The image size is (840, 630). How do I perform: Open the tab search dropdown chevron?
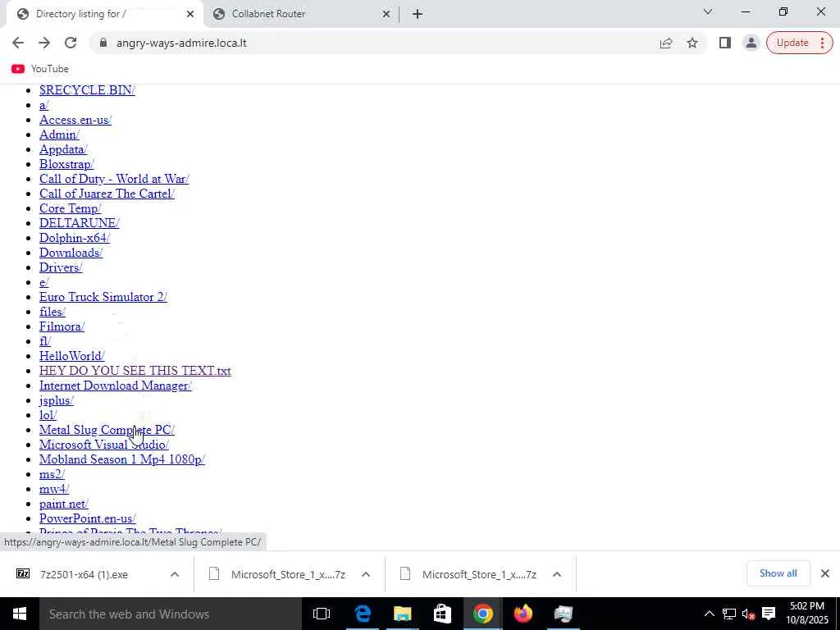pyautogui.click(x=708, y=11)
